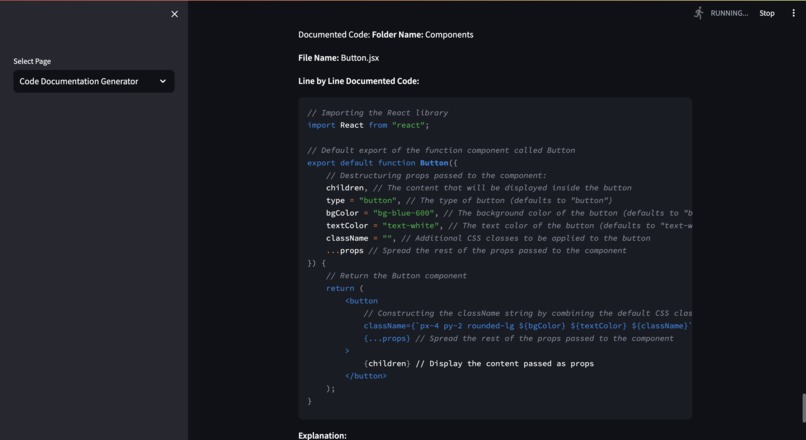Click the 'children,' prop line

(479, 188)
